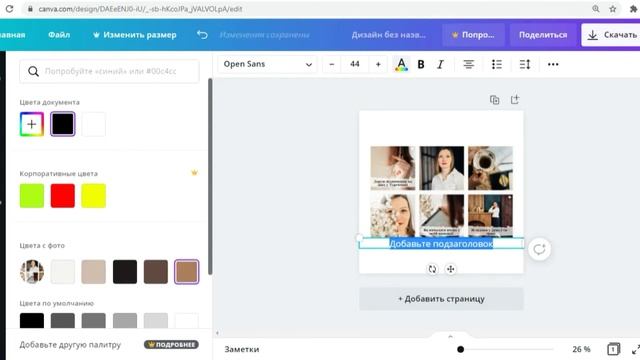The height and width of the screenshot is (360, 640).
Task: Click the browser zoom magnifier icon
Action: click(x=596, y=9)
